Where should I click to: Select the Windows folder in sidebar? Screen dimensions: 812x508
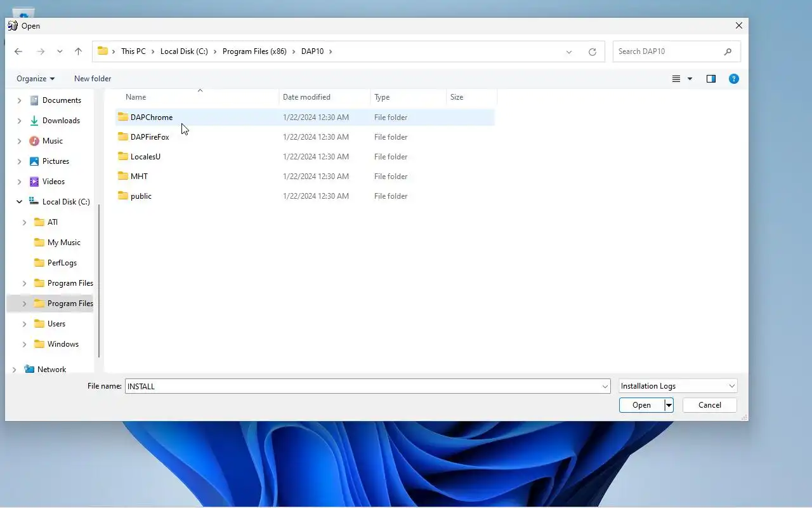coord(63,344)
